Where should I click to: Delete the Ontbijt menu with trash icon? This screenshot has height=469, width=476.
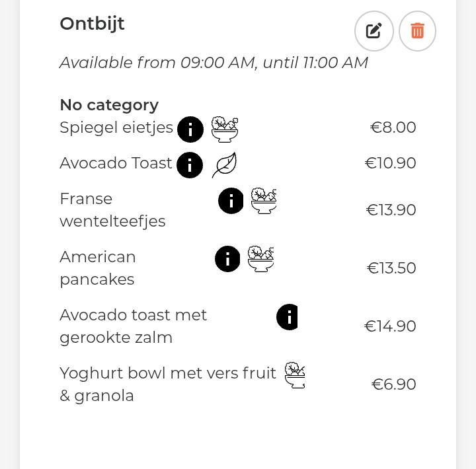pyautogui.click(x=417, y=31)
